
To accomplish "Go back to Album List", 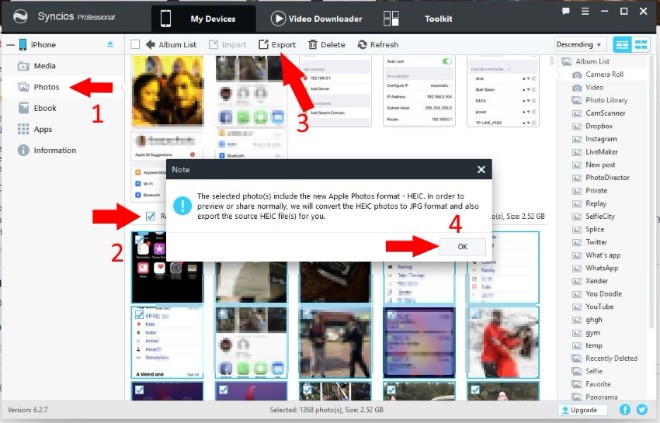I will pos(169,45).
